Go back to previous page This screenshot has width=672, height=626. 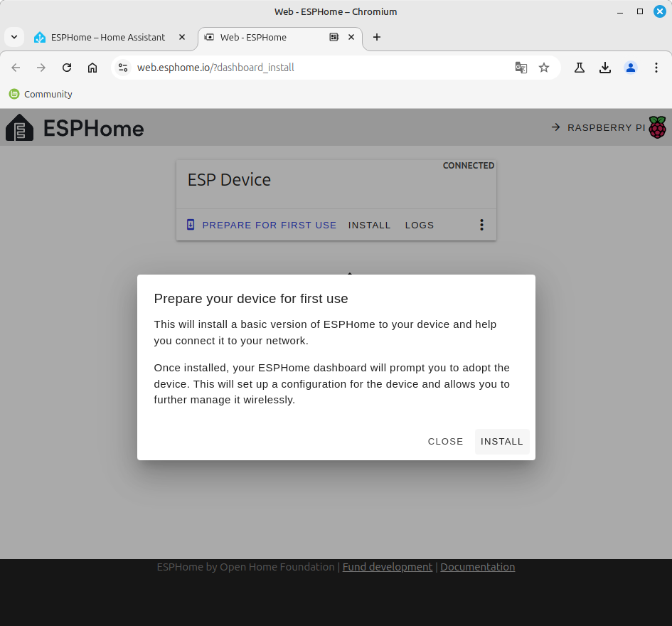16,68
